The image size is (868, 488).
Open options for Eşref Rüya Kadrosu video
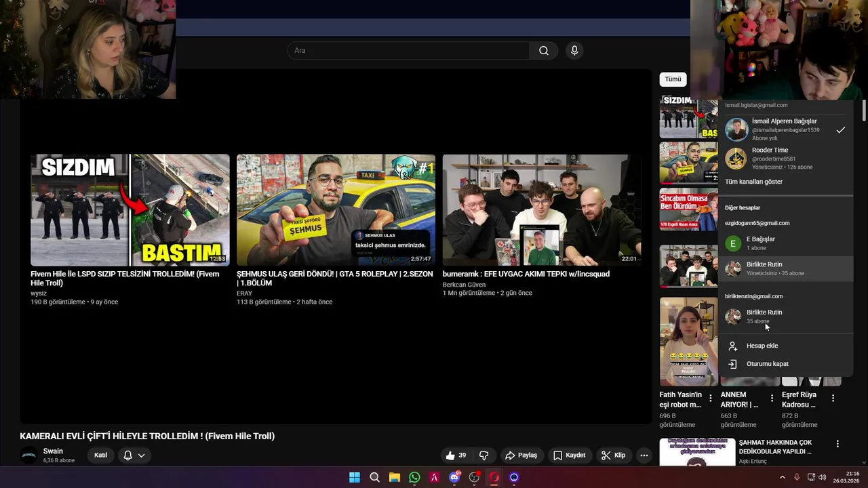point(833,399)
